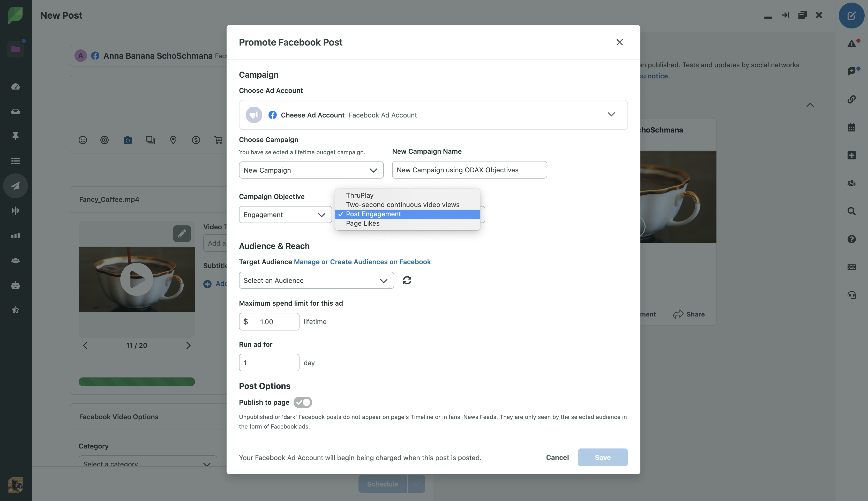Screen dimensions: 868x501
Task: Close the Promote Facebook Post dialog
Action: tap(620, 42)
